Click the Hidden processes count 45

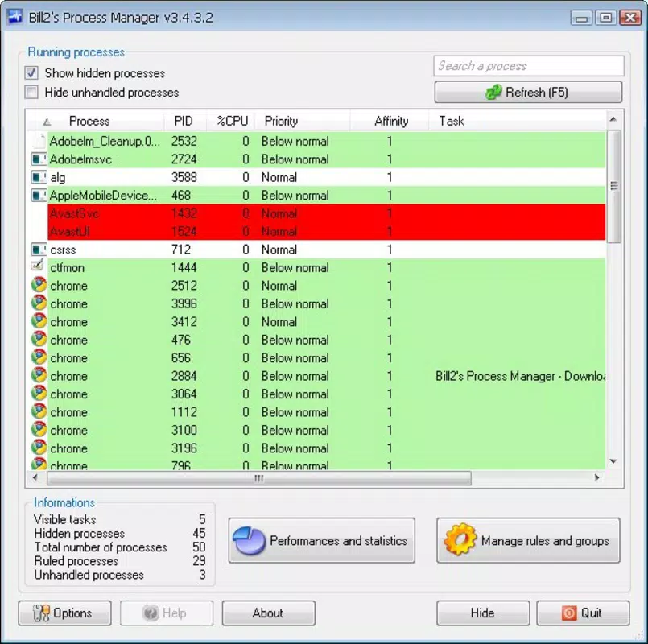(x=199, y=533)
